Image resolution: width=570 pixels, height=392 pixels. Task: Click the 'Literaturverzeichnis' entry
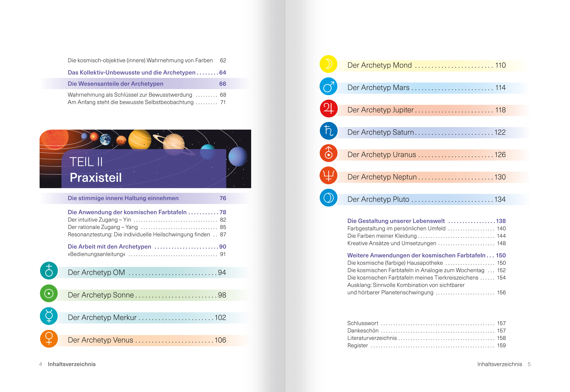point(372,338)
